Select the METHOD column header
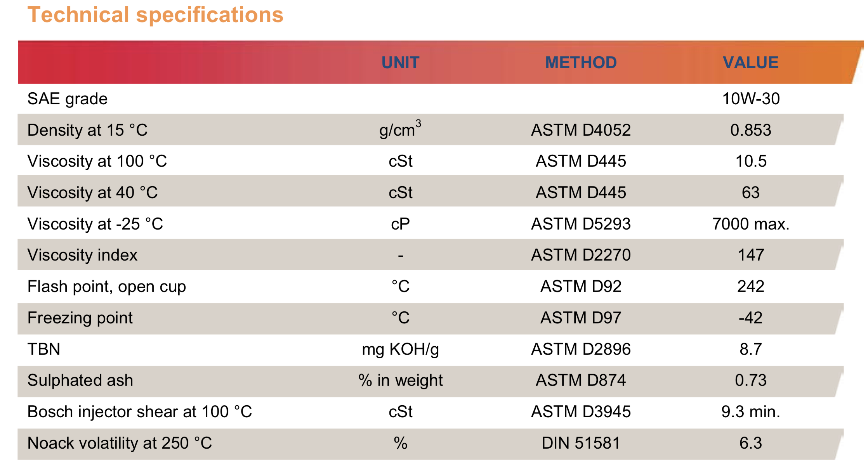The width and height of the screenshot is (868, 470). pos(581,62)
